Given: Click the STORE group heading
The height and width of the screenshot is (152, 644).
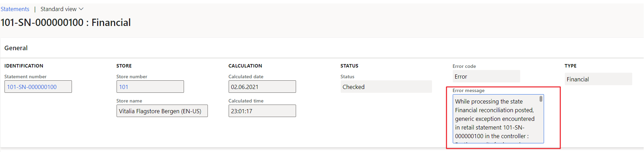Looking at the screenshot, I should coord(124,66).
